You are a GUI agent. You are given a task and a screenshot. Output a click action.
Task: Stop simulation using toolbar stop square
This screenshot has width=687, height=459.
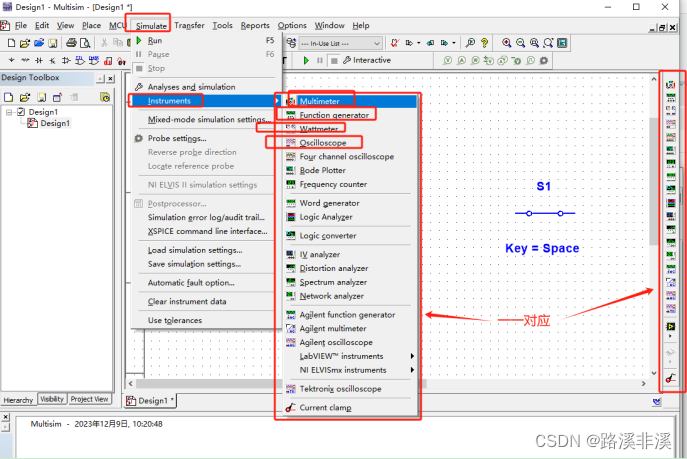334,60
